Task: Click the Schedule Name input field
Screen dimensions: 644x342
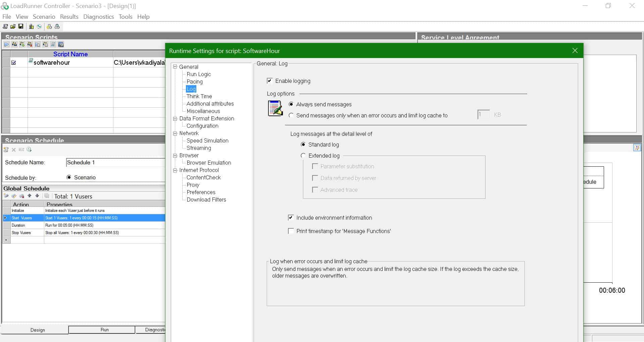Action: click(x=116, y=162)
